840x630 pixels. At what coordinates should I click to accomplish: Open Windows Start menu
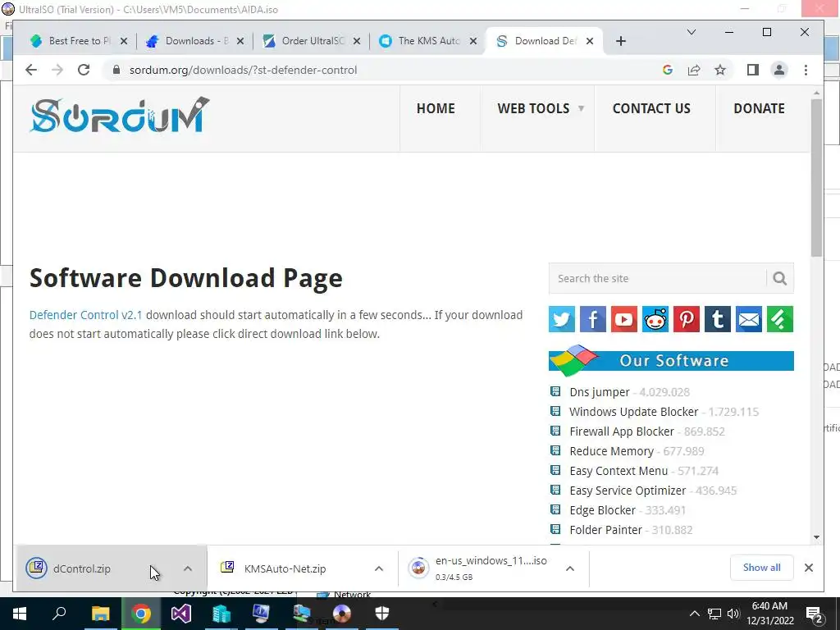[20, 614]
